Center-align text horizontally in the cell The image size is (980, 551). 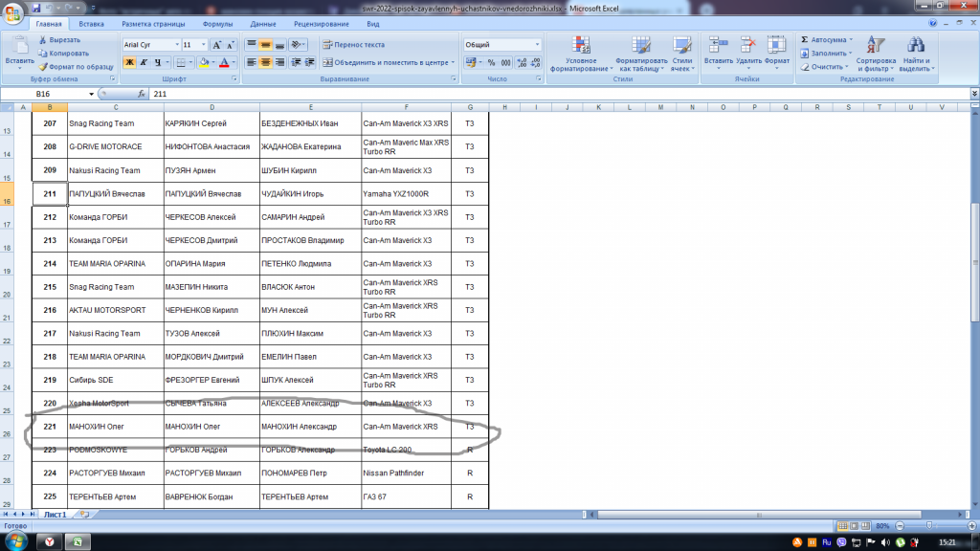(x=266, y=62)
